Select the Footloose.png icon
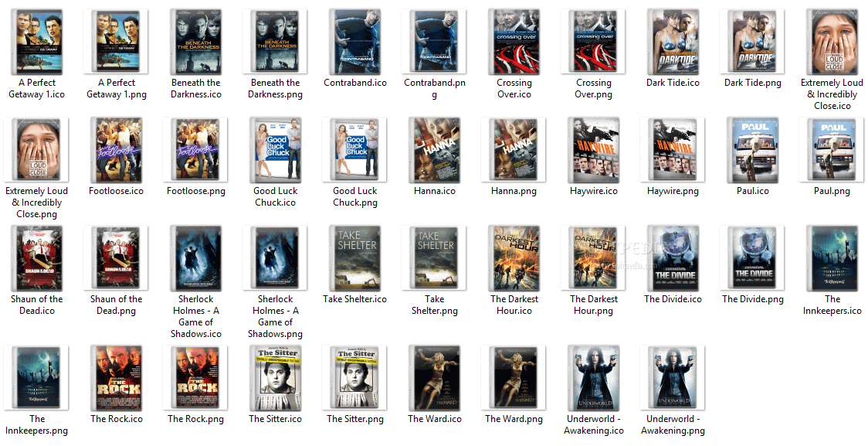868x446 pixels. (196, 150)
